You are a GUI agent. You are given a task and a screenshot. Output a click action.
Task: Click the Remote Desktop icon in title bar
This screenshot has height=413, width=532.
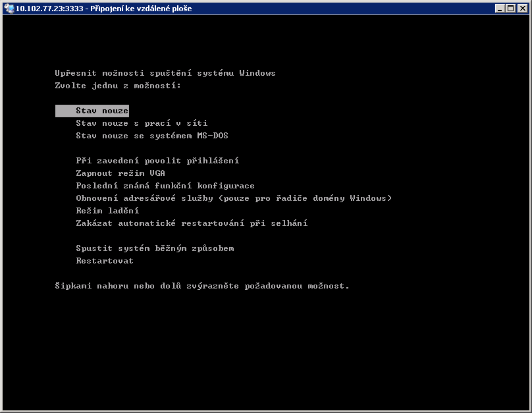pyautogui.click(x=9, y=9)
